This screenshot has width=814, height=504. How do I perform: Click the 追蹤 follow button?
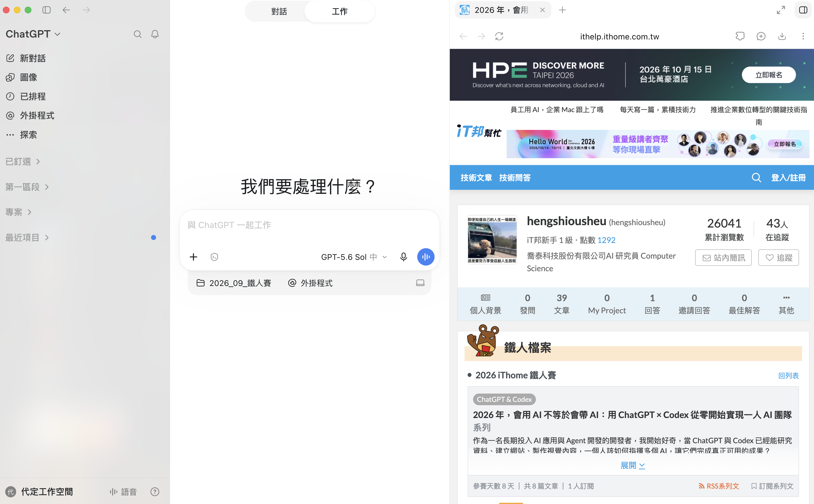779,257
